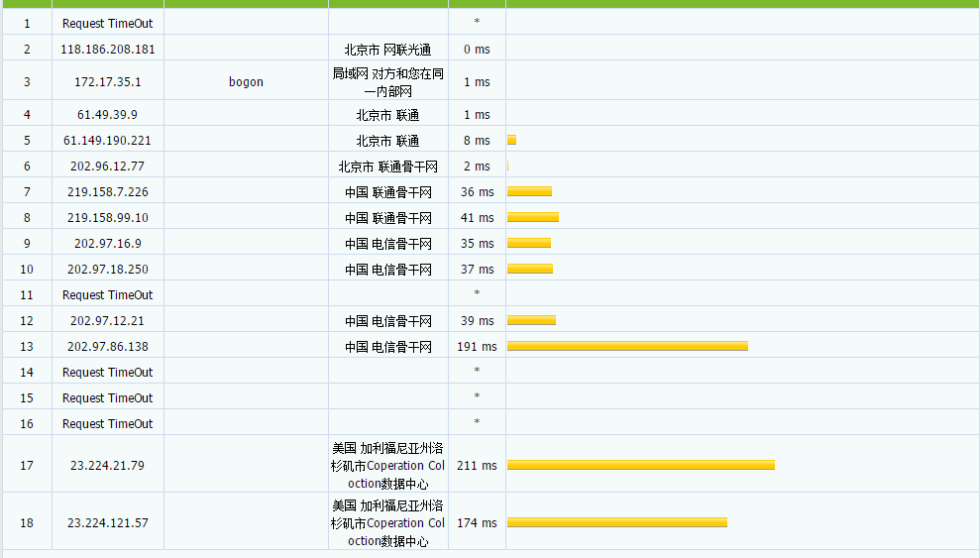Click Request TimeOut in hop 14 row
The height and width of the screenshot is (558, 980).
(107, 373)
